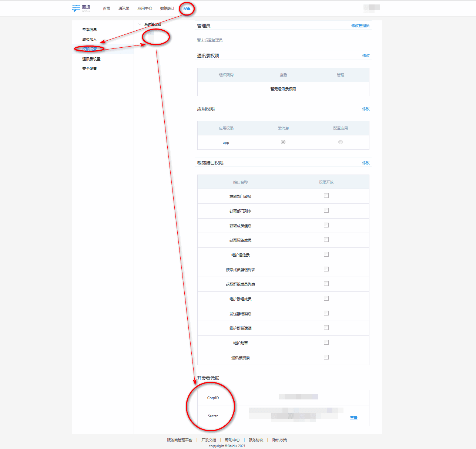Image resolution: width=476 pixels, height=449 pixels.
Task: Click 修改 next to 通讯录权限
Action: 366,55
